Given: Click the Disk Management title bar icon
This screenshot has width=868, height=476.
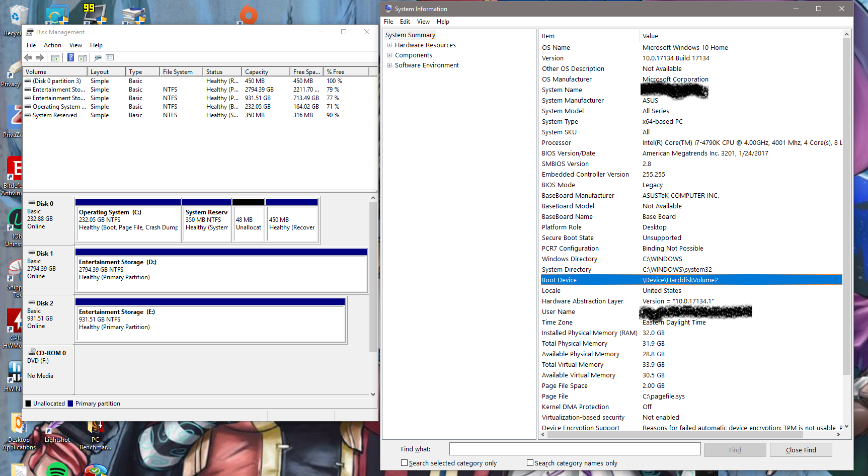Looking at the screenshot, I should click(30, 32).
